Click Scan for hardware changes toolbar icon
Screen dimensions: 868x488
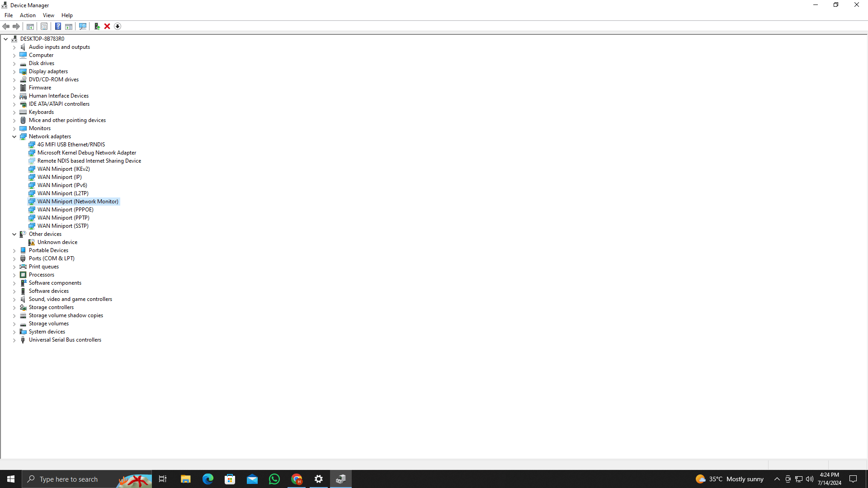[83, 26]
